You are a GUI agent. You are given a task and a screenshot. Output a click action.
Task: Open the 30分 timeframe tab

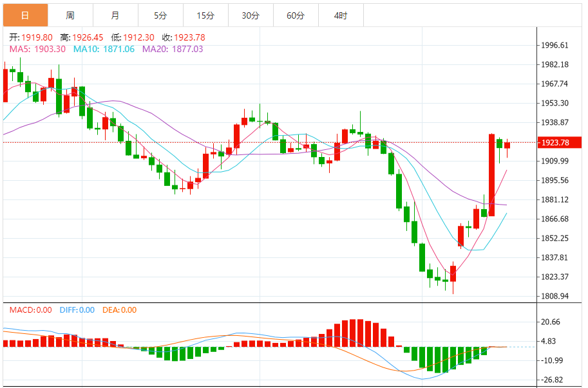coord(251,15)
